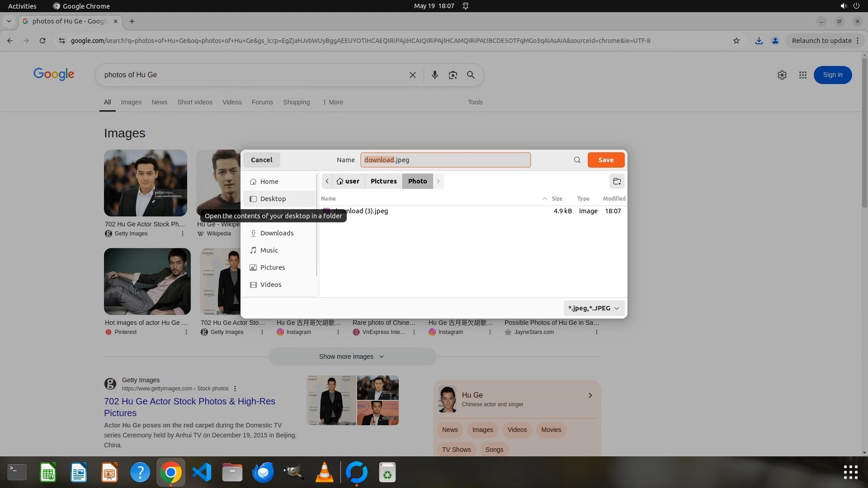868x488 pixels.
Task: Clear the search box with X
Action: pos(412,75)
